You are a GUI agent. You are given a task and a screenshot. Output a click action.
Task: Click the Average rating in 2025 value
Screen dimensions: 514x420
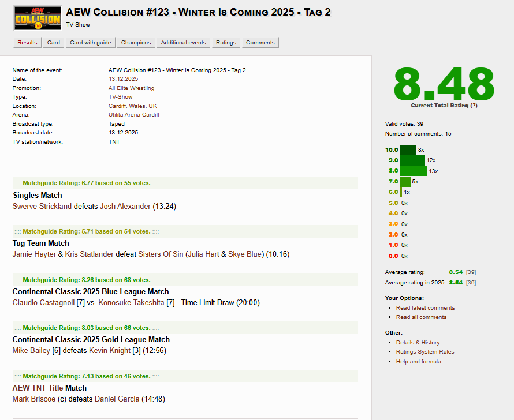coord(456,283)
